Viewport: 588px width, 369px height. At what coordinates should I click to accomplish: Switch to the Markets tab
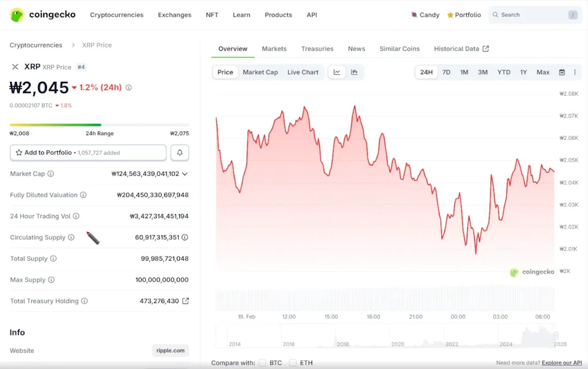(274, 49)
